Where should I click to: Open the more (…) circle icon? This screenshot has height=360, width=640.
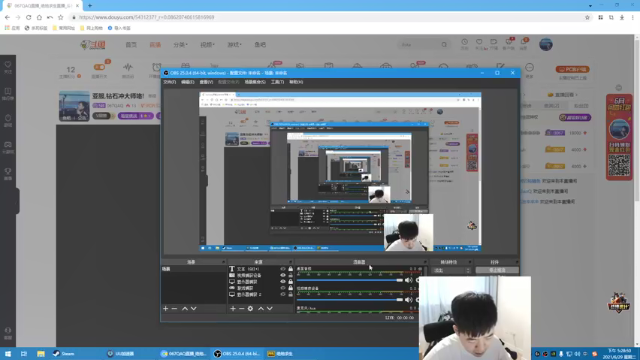coord(529,67)
